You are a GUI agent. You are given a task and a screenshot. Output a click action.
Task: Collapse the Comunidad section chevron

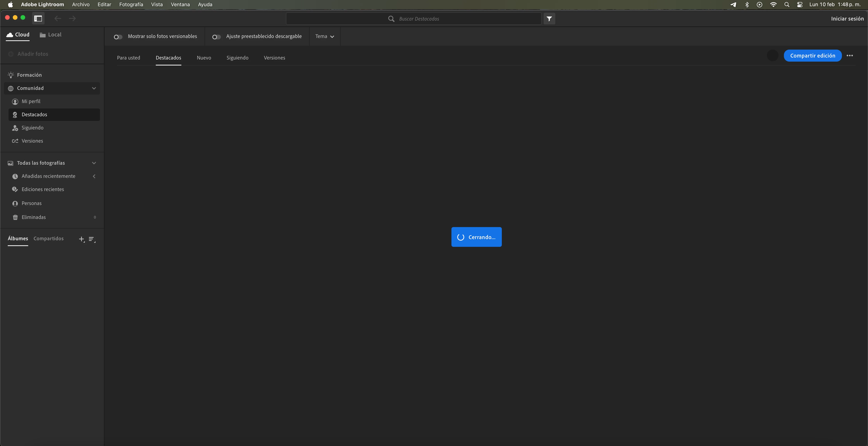94,88
